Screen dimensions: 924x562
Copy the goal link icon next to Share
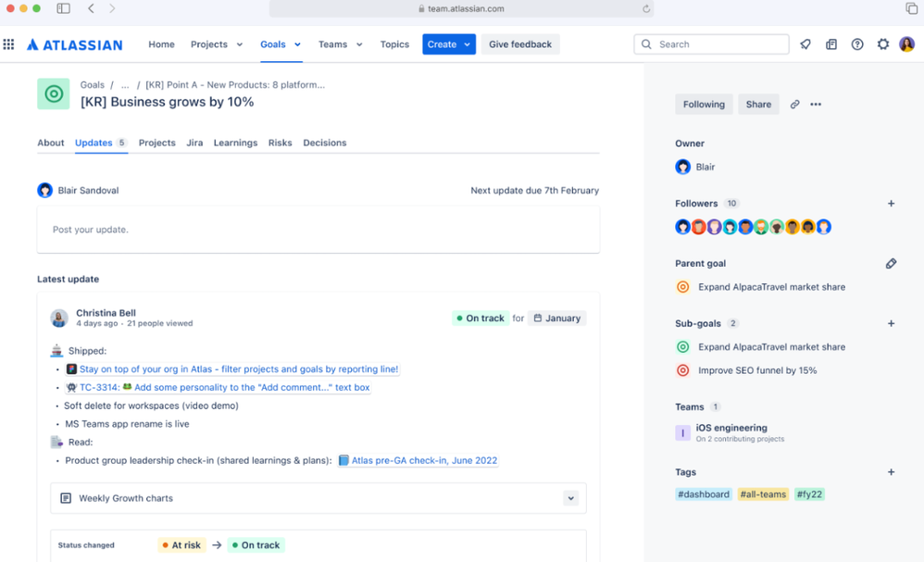click(794, 104)
